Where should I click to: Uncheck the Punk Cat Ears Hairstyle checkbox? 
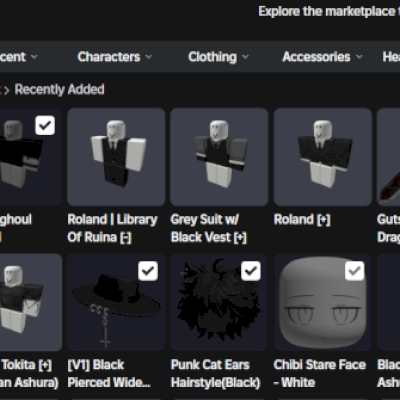tap(251, 271)
